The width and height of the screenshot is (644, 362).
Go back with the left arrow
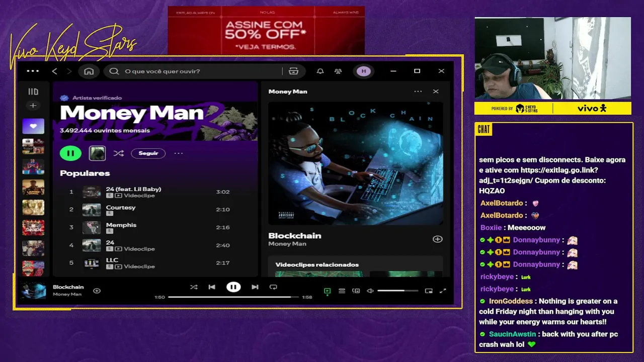pyautogui.click(x=55, y=71)
